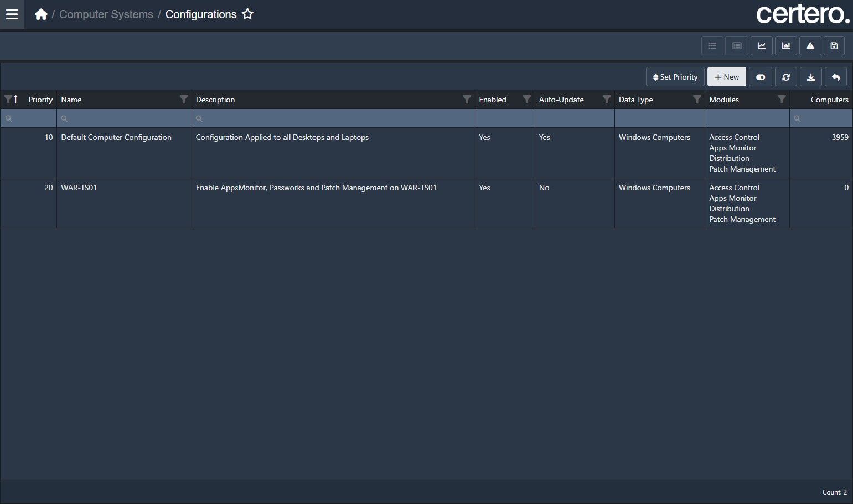
Task: Select the WAR-TS01 name cell
Action: pos(79,188)
